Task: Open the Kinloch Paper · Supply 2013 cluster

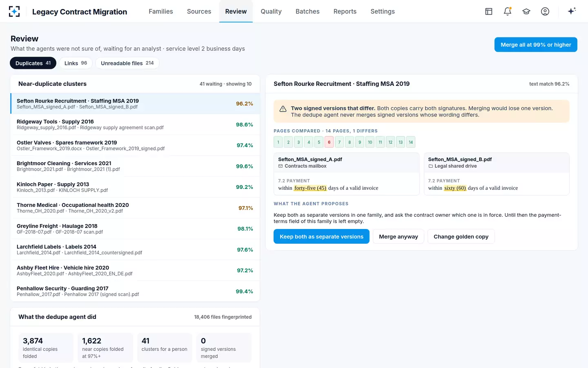Action: click(x=135, y=187)
